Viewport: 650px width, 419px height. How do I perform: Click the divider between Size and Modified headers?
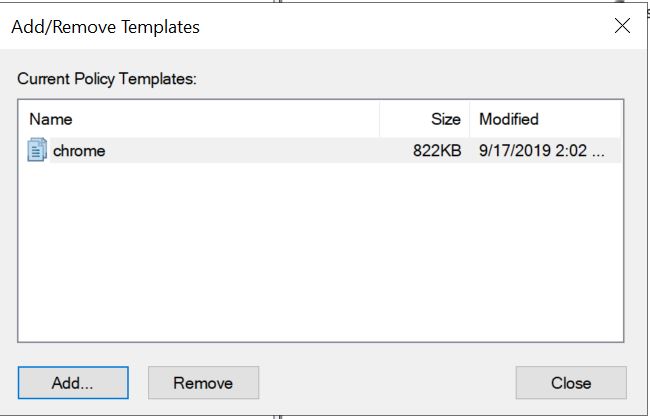470,119
